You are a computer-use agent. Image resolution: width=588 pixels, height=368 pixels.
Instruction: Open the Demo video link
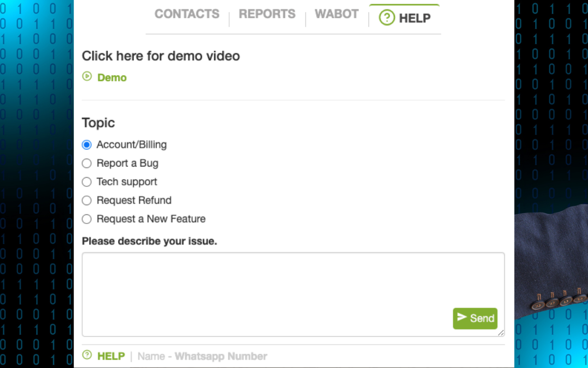(112, 78)
